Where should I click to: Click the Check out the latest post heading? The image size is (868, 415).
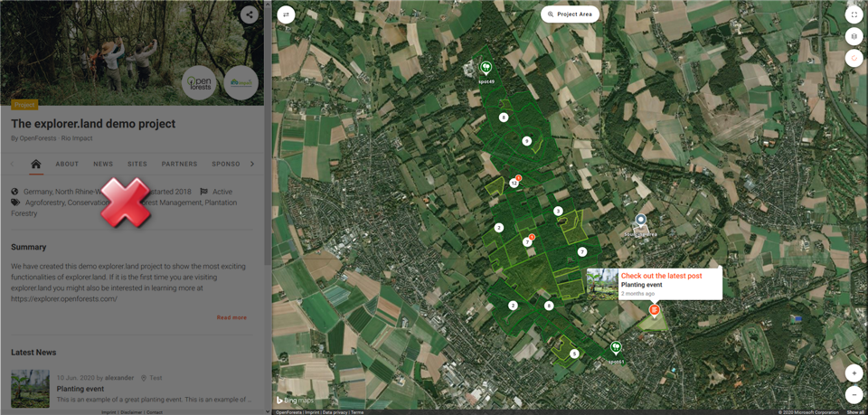pyautogui.click(x=661, y=276)
